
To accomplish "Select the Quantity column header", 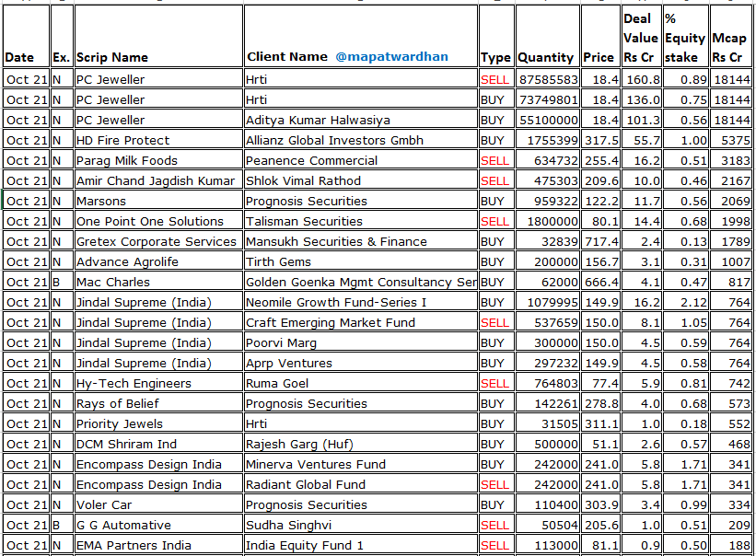I will pos(548,36).
